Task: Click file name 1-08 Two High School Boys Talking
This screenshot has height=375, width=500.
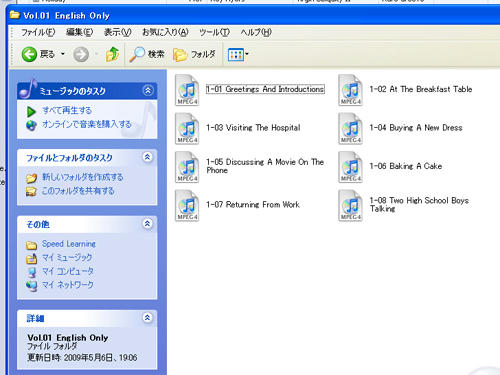Action: click(x=419, y=204)
